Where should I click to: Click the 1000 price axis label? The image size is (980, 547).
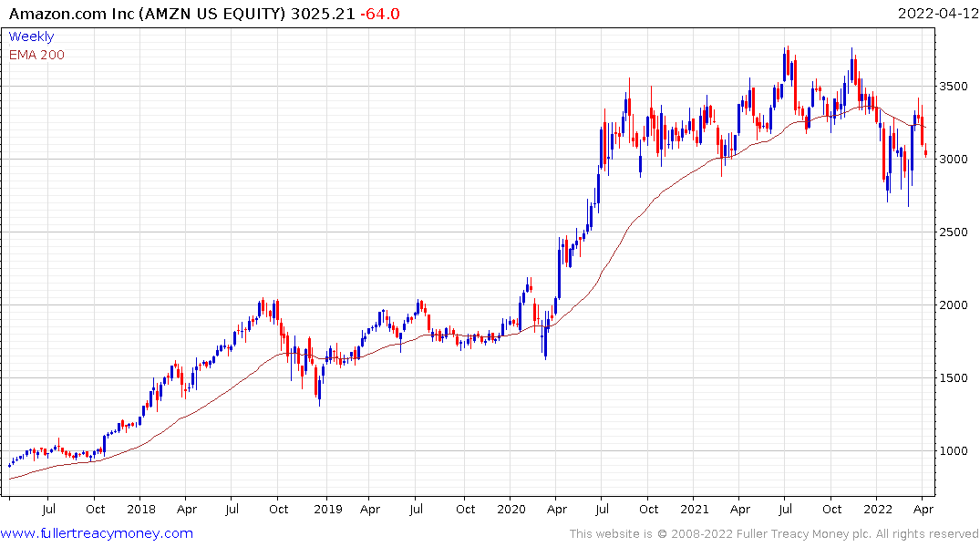pos(954,451)
